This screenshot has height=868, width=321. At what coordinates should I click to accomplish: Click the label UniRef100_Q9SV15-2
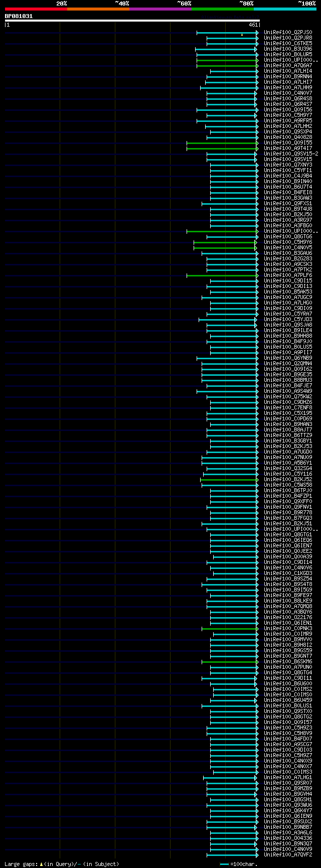click(x=291, y=154)
